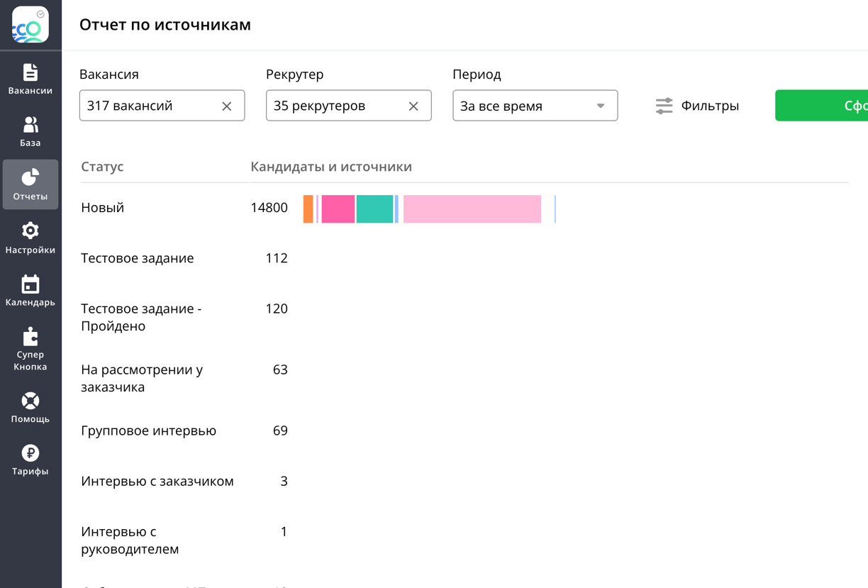868x588 pixels.
Task: Open the Календарь section icon
Action: [30, 284]
